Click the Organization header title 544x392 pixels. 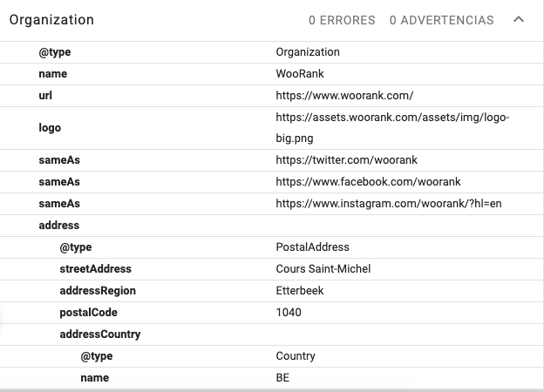pyautogui.click(x=51, y=20)
